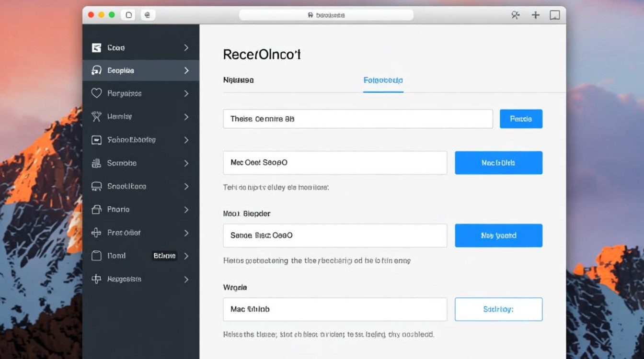Click the badge label in the sidebar

coord(164,256)
